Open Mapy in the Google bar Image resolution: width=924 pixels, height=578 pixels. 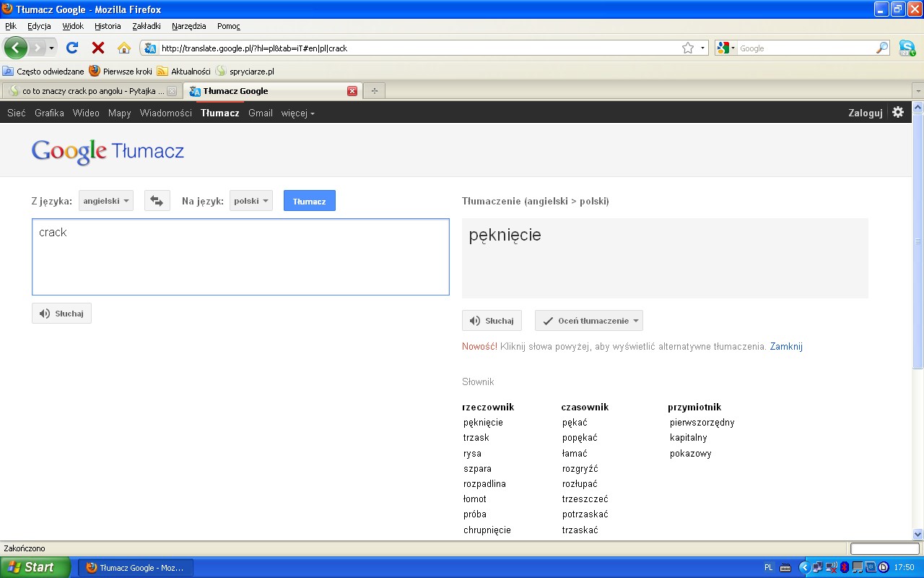point(120,113)
